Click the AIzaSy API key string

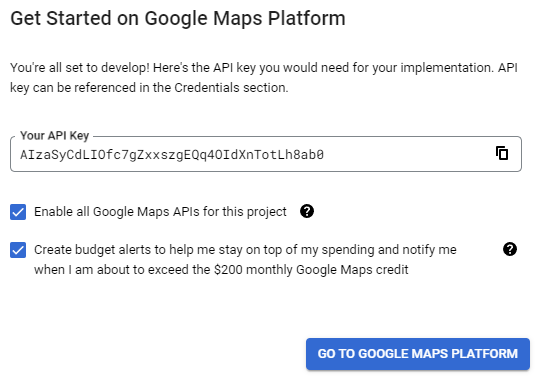(x=172, y=155)
